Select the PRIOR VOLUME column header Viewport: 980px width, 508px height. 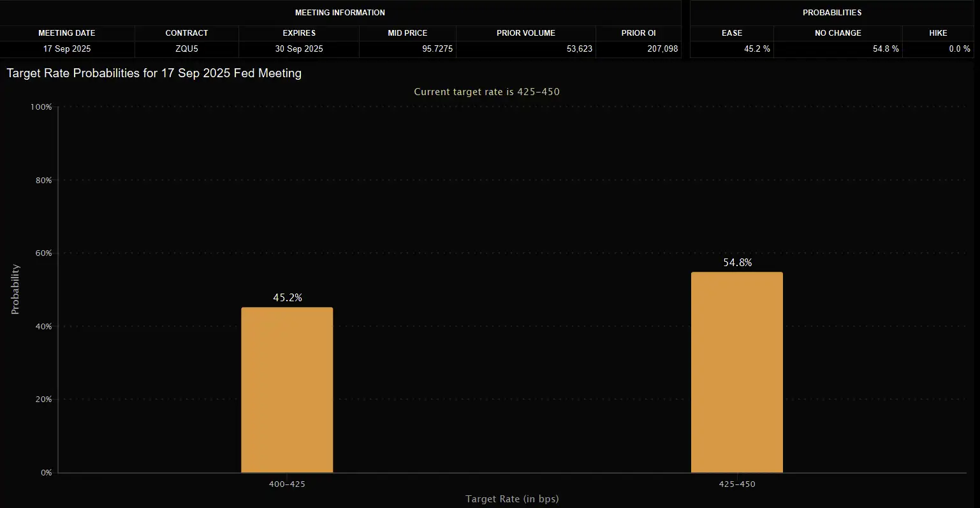pos(525,33)
